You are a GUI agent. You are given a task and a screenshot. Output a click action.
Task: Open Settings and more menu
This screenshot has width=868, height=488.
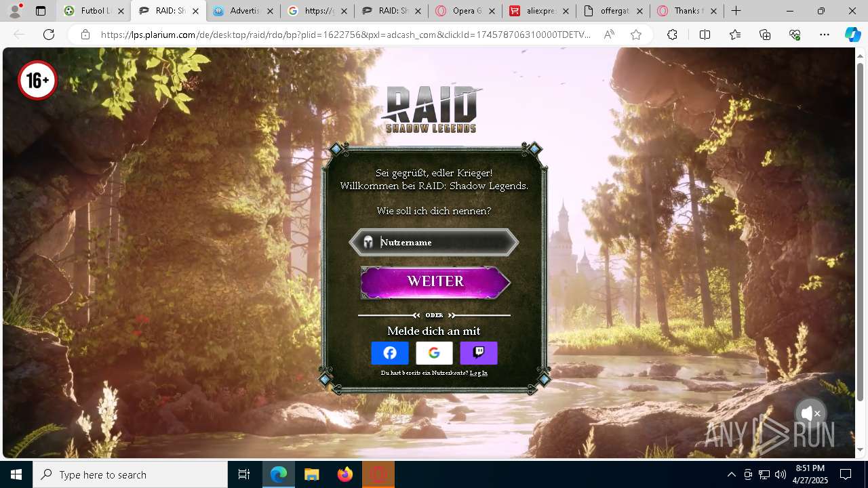[825, 35]
